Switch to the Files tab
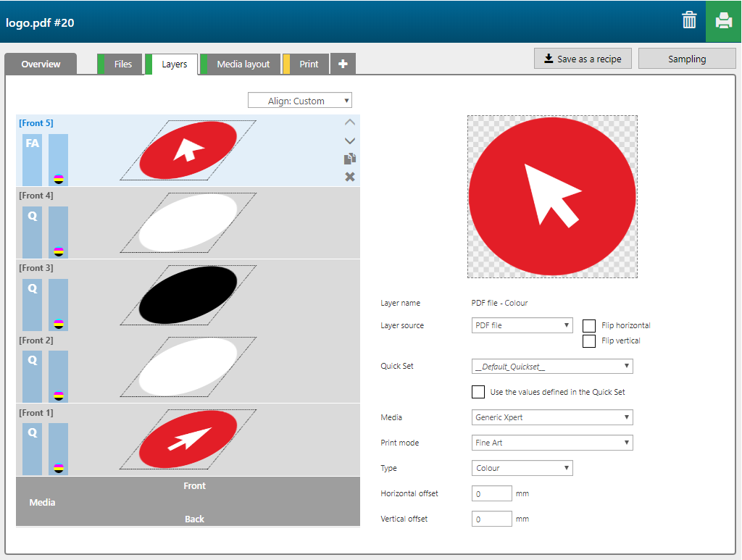 (120, 64)
